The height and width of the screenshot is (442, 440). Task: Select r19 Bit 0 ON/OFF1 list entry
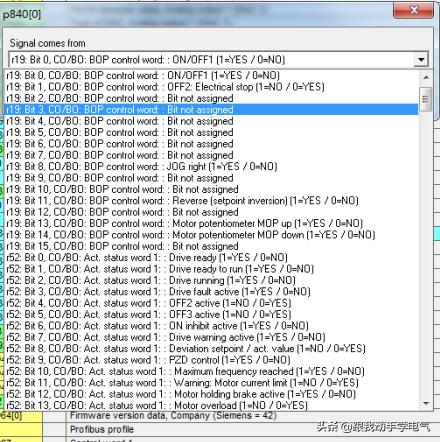211,75
